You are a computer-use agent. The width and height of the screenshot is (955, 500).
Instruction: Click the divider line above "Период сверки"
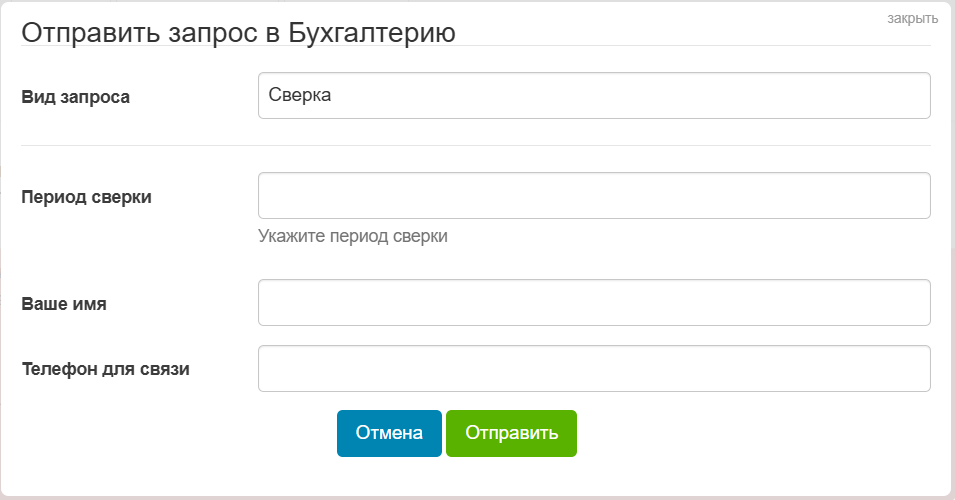coord(476,145)
